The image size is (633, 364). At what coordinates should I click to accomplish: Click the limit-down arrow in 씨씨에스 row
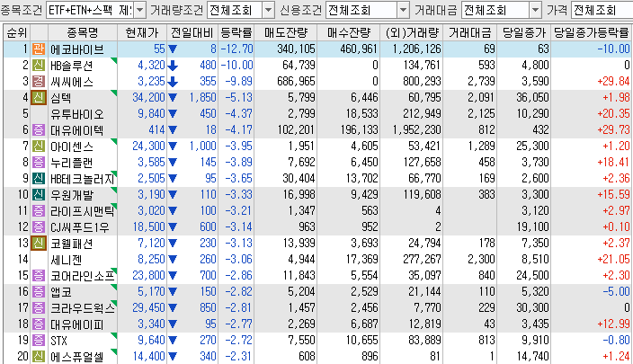pos(173,82)
